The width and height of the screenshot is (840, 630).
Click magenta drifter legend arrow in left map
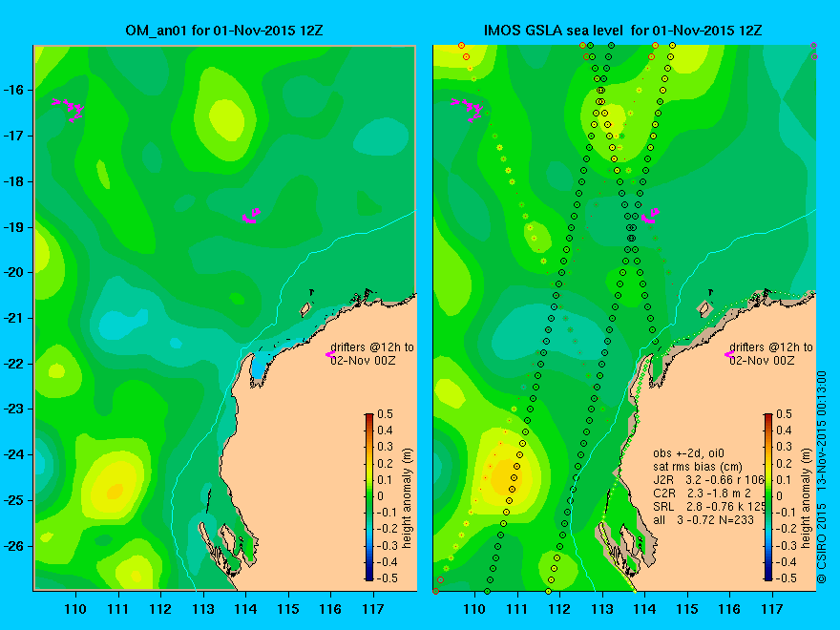(330, 354)
